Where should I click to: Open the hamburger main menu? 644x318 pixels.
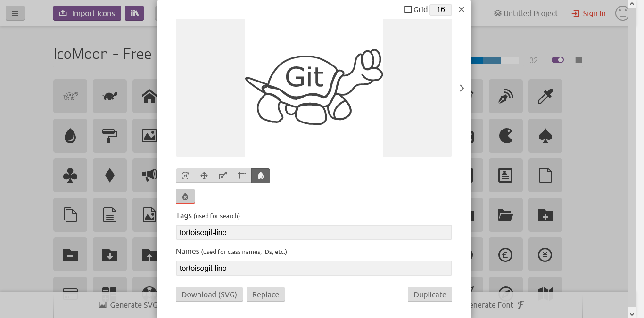pos(15,13)
